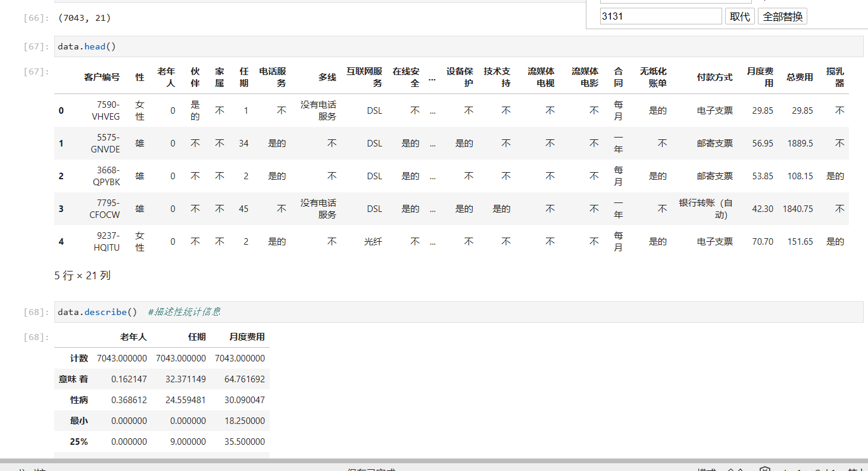
Task: Click customer ID 9237-HQITU
Action: (107, 241)
